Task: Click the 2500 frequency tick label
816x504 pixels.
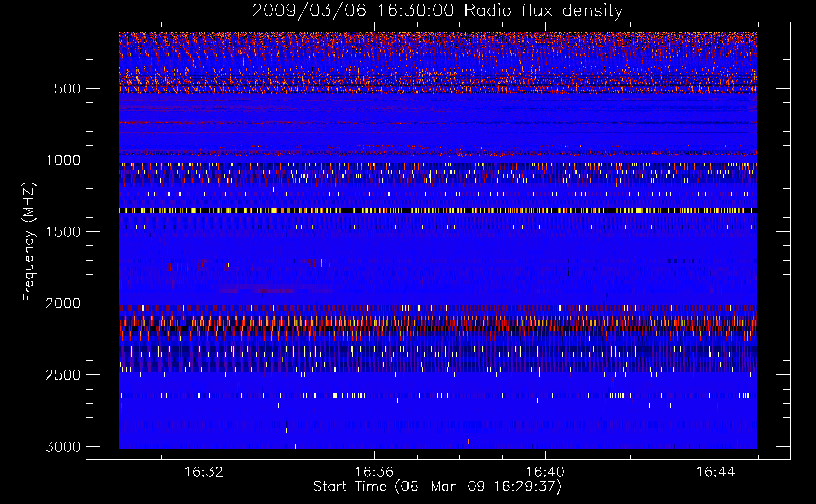Action: [x=63, y=375]
